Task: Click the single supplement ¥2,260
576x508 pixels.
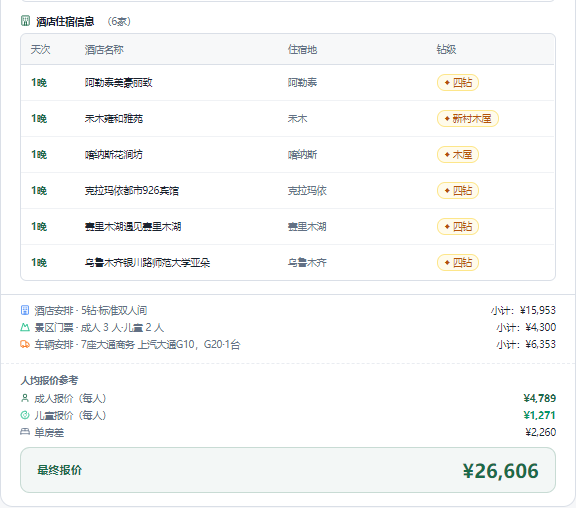Action: 540,432
